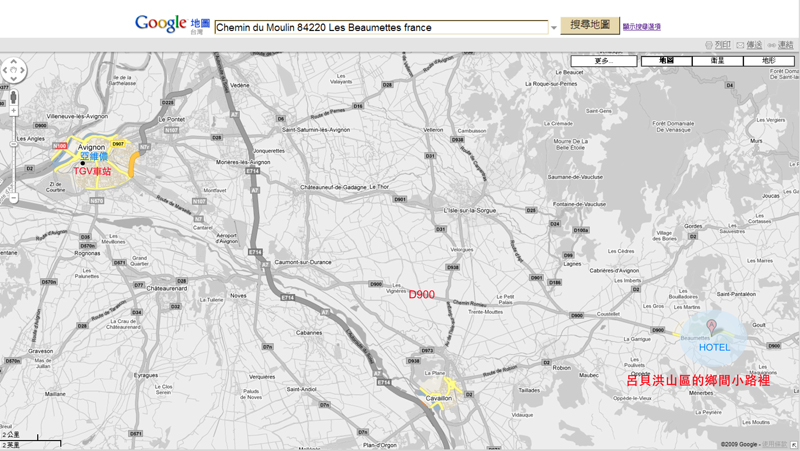Click the 地圖 label beside Google logo

coord(201,23)
